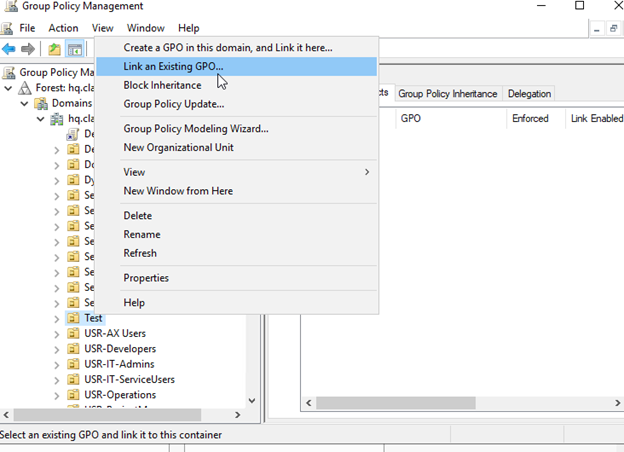624x452 pixels.
Task: Click the Forest triangle icon in tree
Action: (x=25, y=88)
